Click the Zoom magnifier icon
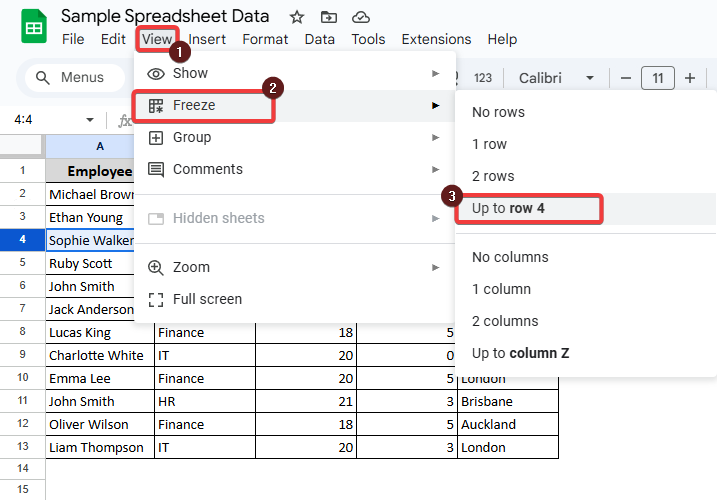 pos(156,267)
